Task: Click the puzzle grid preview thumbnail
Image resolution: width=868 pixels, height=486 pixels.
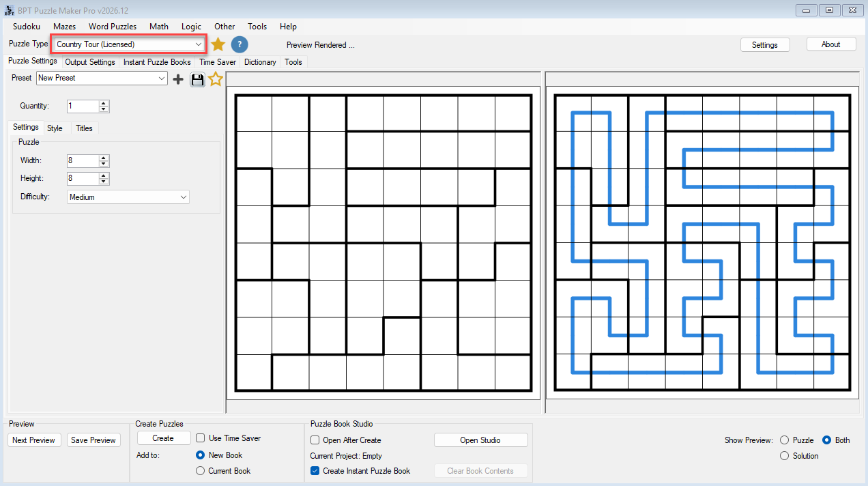Action: coord(383,242)
